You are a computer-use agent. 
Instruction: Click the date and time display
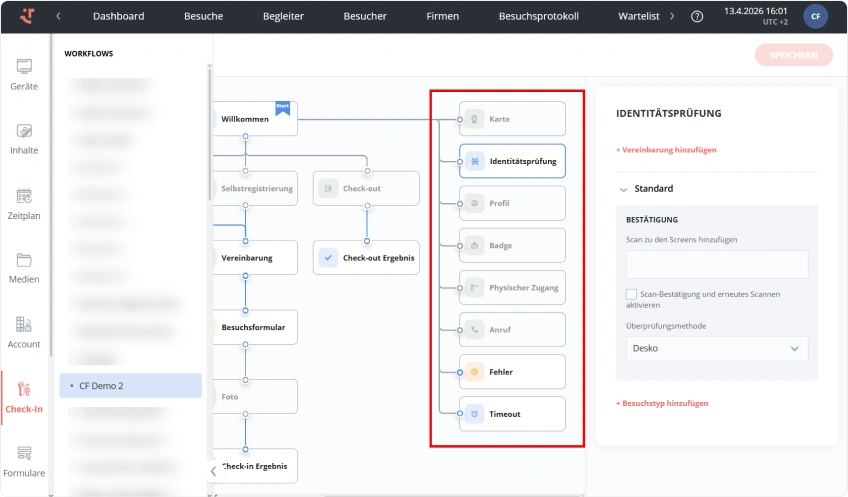click(756, 16)
